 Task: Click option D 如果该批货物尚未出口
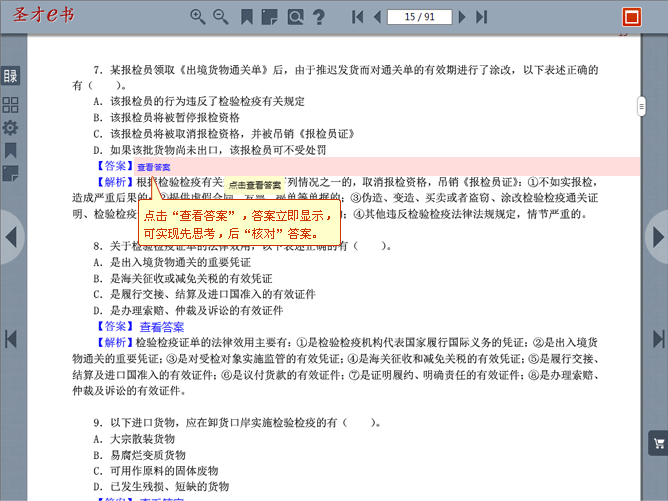point(210,150)
